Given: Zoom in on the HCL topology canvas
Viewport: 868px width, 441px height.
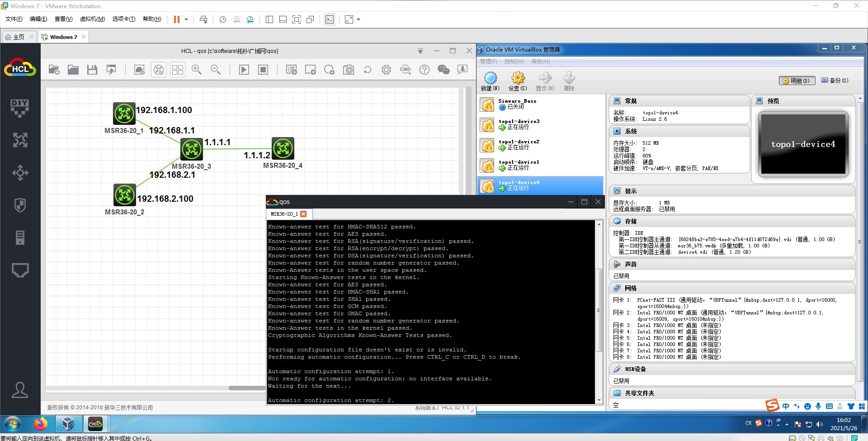Looking at the screenshot, I should coord(197,70).
